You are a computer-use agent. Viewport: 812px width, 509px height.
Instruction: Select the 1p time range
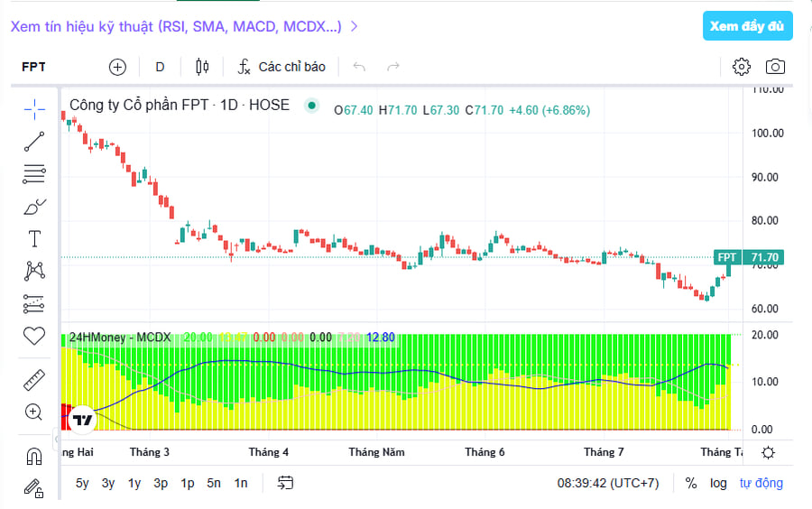pyautogui.click(x=188, y=483)
